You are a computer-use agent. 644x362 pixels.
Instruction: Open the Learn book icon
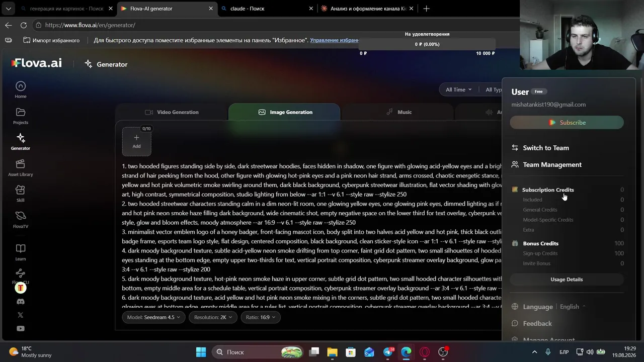(20, 248)
